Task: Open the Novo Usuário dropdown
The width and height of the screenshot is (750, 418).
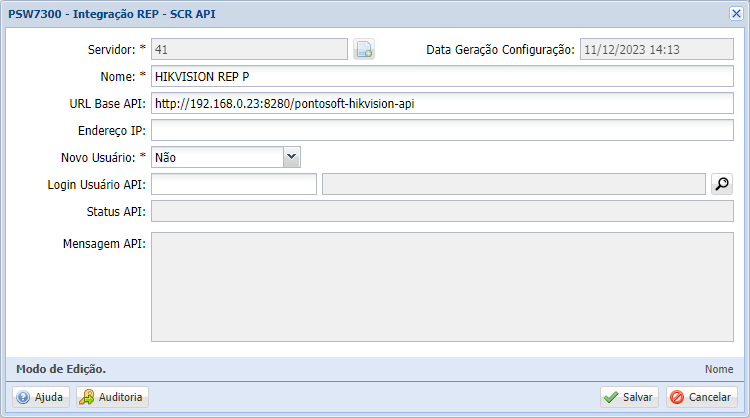Action: coord(291,157)
